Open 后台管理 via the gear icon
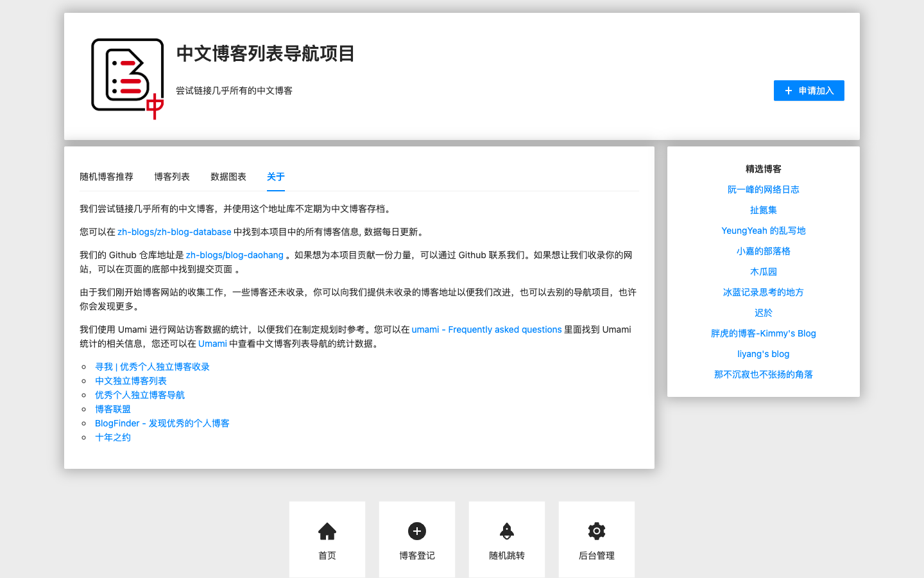924x578 pixels. 596,531
